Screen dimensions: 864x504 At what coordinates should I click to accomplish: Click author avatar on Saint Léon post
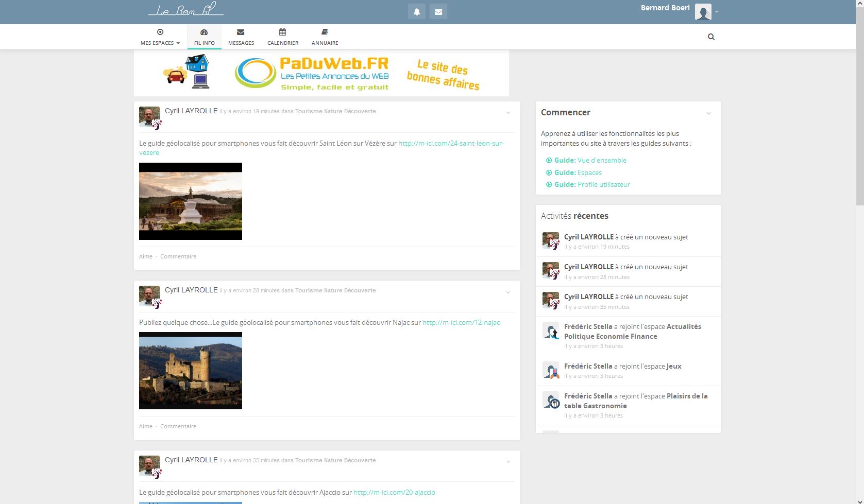149,117
